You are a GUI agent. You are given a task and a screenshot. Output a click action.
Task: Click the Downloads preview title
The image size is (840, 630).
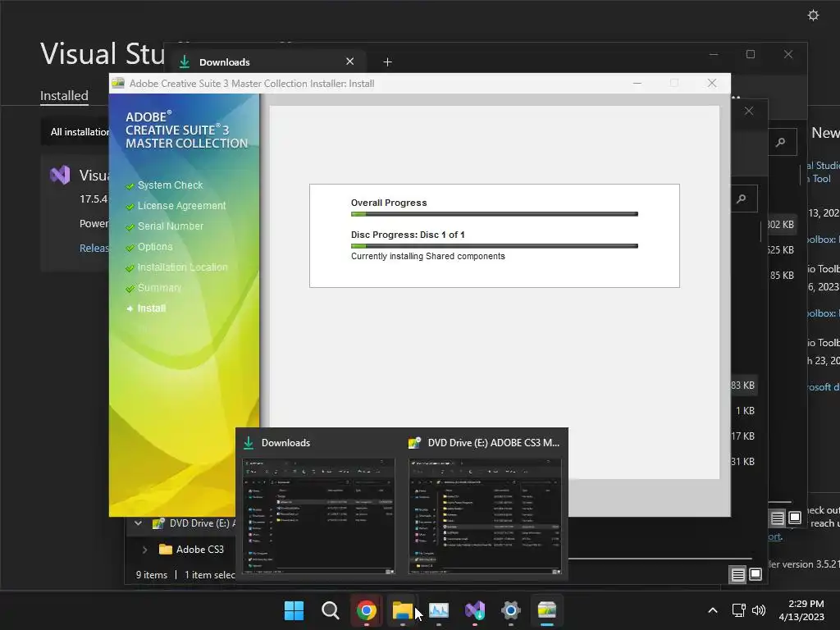285,443
